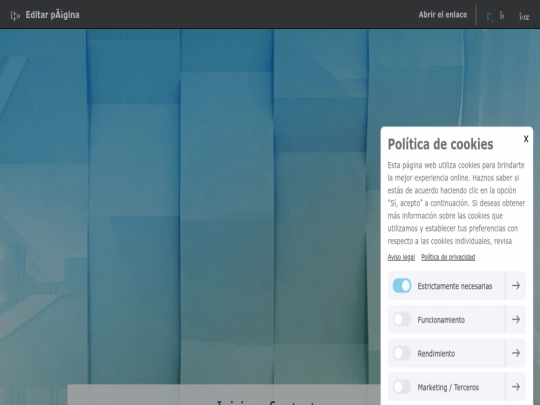This screenshot has height=405, width=540.
Task: Expand Marketing / Terceros details arrow
Action: pos(516,387)
